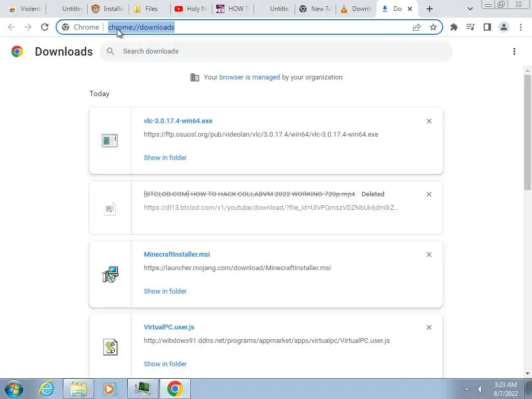Click the Search downloads field
The width and height of the screenshot is (532, 399).
276,51
